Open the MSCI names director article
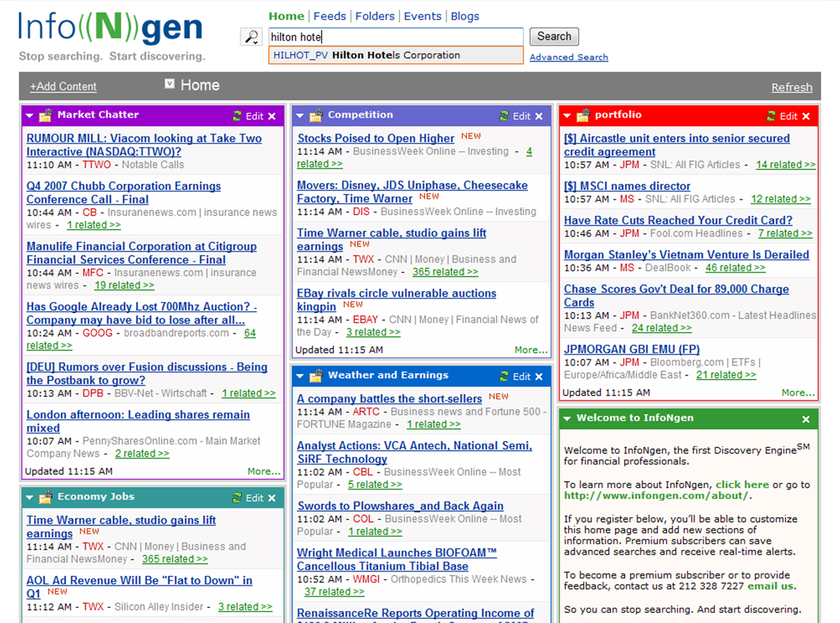Viewport: 840px width, 623px height. [627, 186]
